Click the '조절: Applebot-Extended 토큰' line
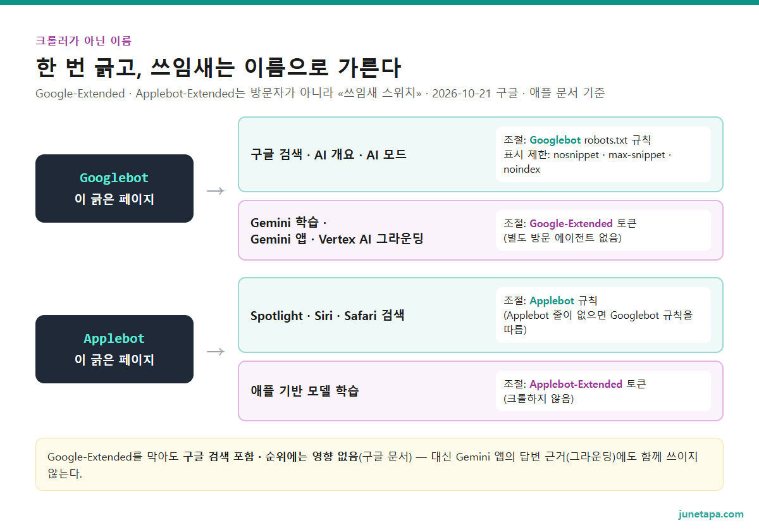The height and width of the screenshot is (532, 759). (574, 384)
